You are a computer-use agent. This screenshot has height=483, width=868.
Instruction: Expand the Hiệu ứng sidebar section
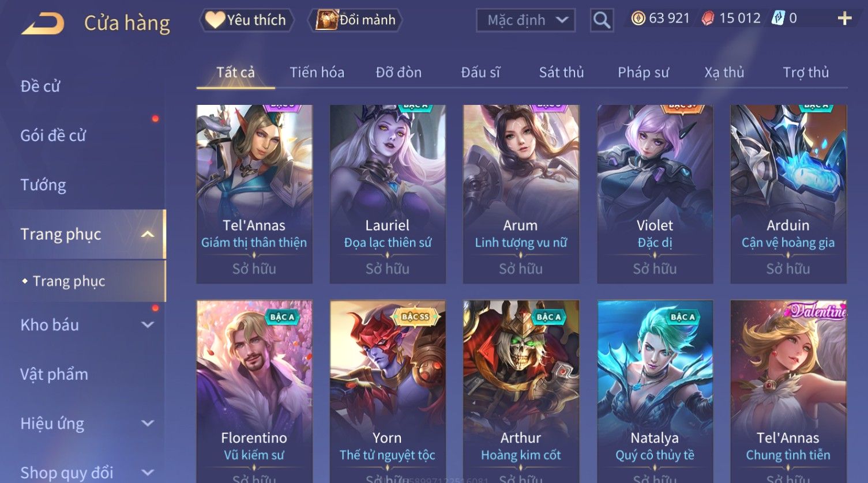148,424
